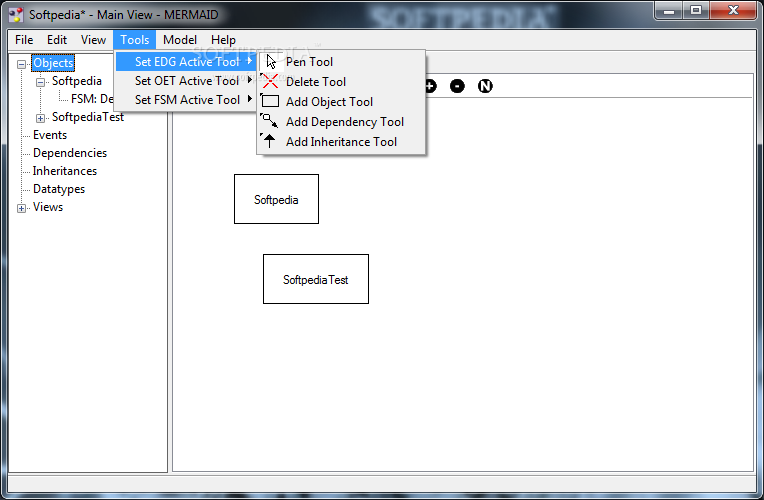
Task: Select the Objects tree item
Action: [x=53, y=63]
